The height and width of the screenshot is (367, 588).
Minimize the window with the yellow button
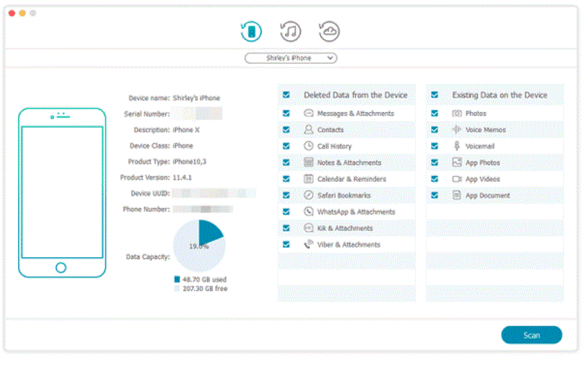[22, 13]
